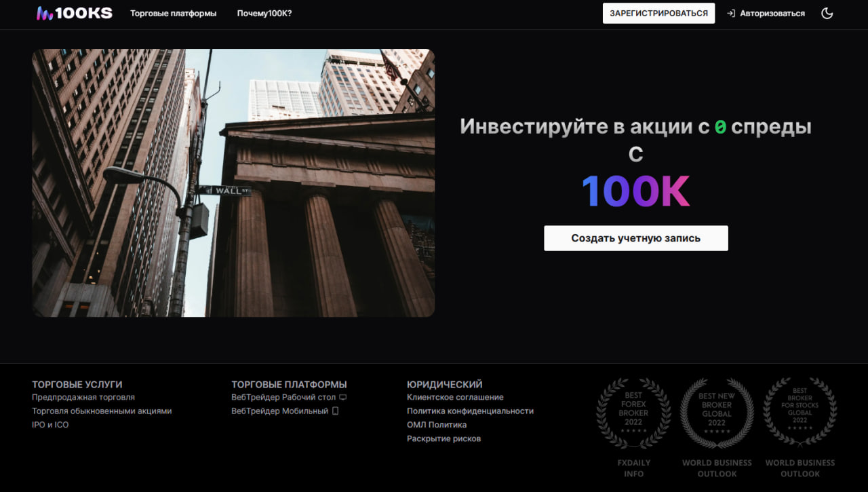The image size is (868, 492).
Task: Open Клиентское соглашение link
Action: pyautogui.click(x=455, y=397)
